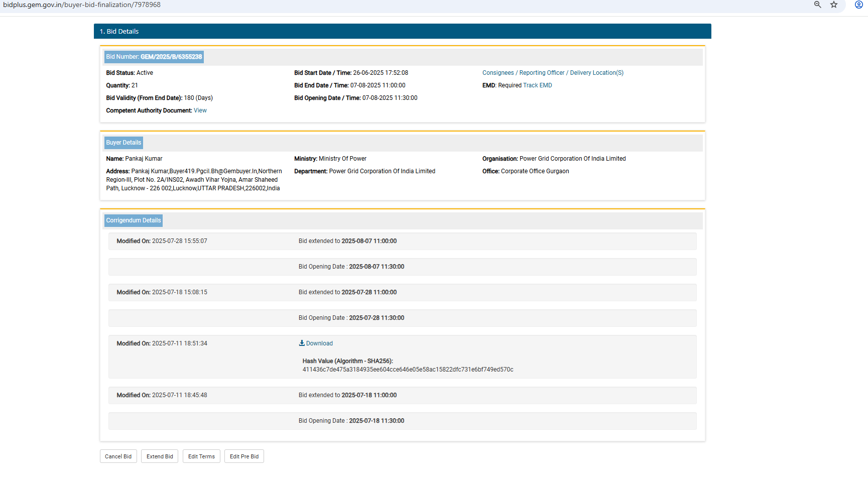Open Edit Terms for this bid
868x485 pixels.
pos(201,456)
